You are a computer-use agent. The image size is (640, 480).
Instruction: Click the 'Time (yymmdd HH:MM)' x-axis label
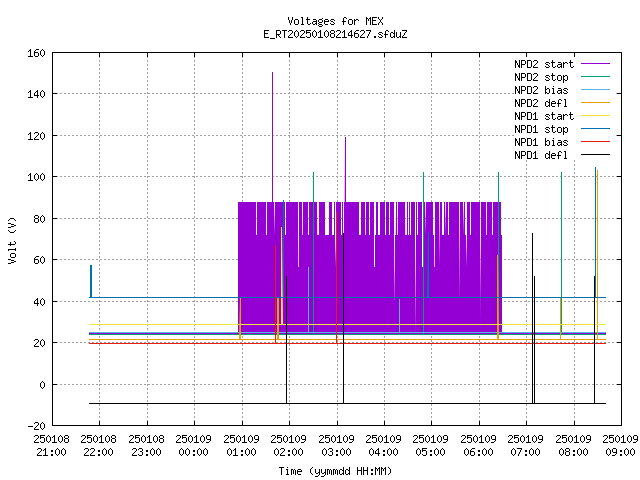[x=335, y=471]
